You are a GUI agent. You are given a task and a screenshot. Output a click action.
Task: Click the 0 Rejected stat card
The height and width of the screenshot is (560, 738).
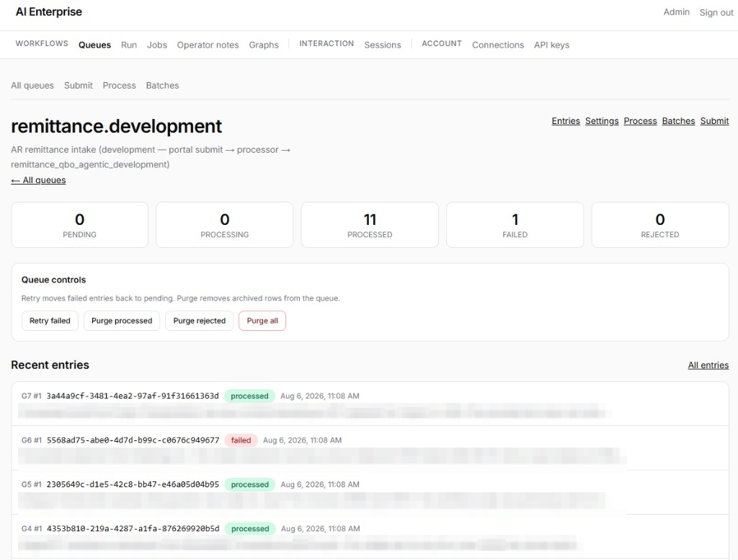click(x=660, y=225)
